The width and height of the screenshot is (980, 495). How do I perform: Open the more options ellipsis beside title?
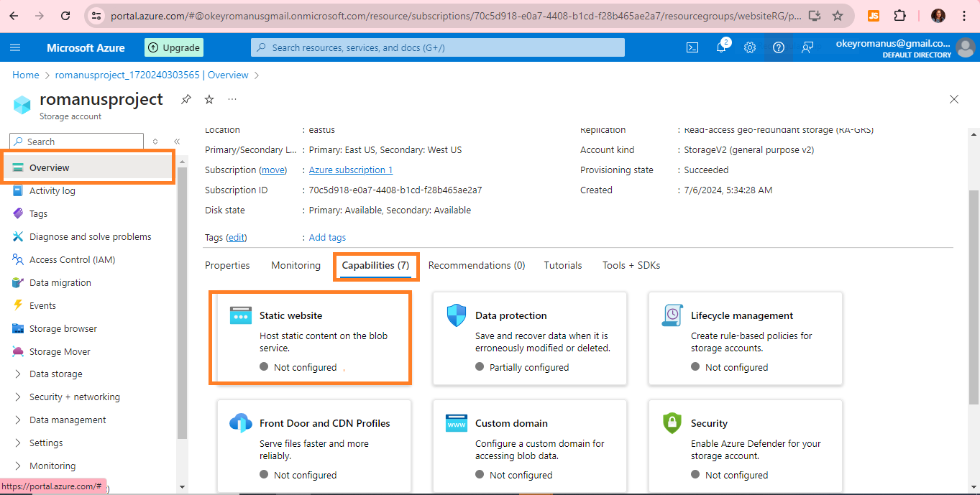pyautogui.click(x=232, y=99)
